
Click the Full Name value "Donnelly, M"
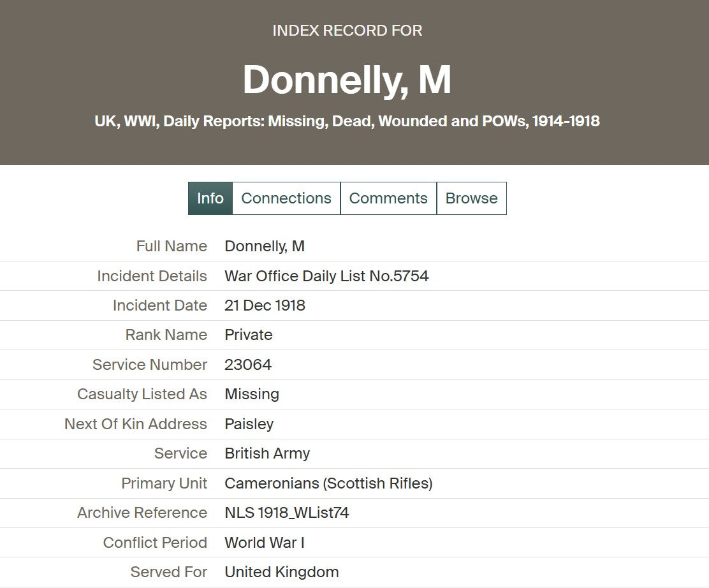(265, 246)
